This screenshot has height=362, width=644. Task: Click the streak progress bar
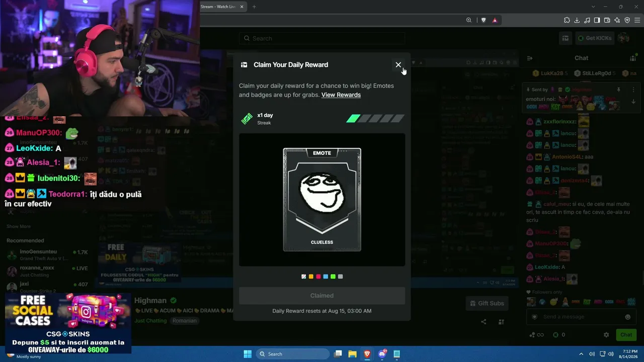tap(375, 119)
